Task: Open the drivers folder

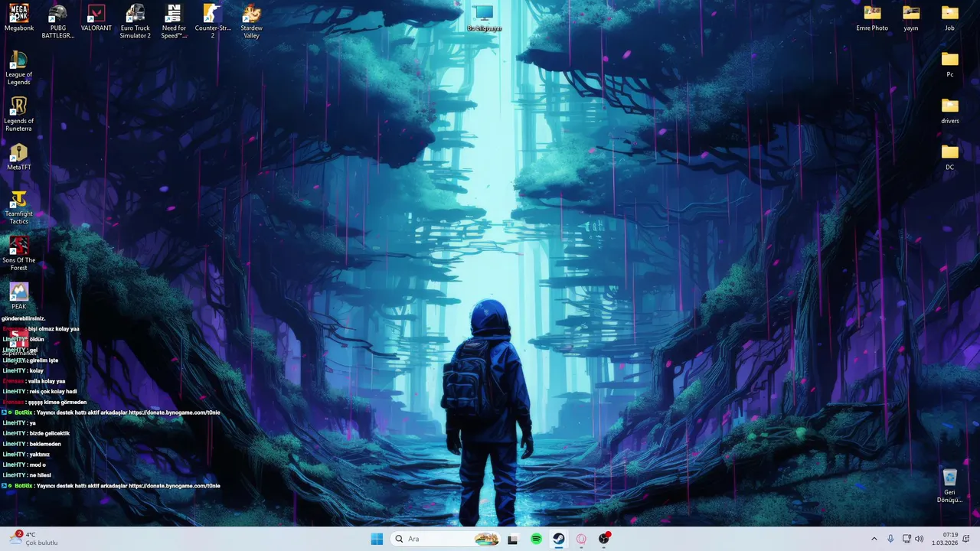Action: 949,111
